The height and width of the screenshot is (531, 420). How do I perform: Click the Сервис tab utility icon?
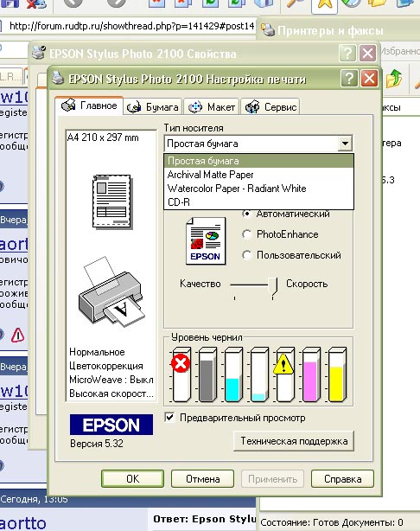coord(252,107)
